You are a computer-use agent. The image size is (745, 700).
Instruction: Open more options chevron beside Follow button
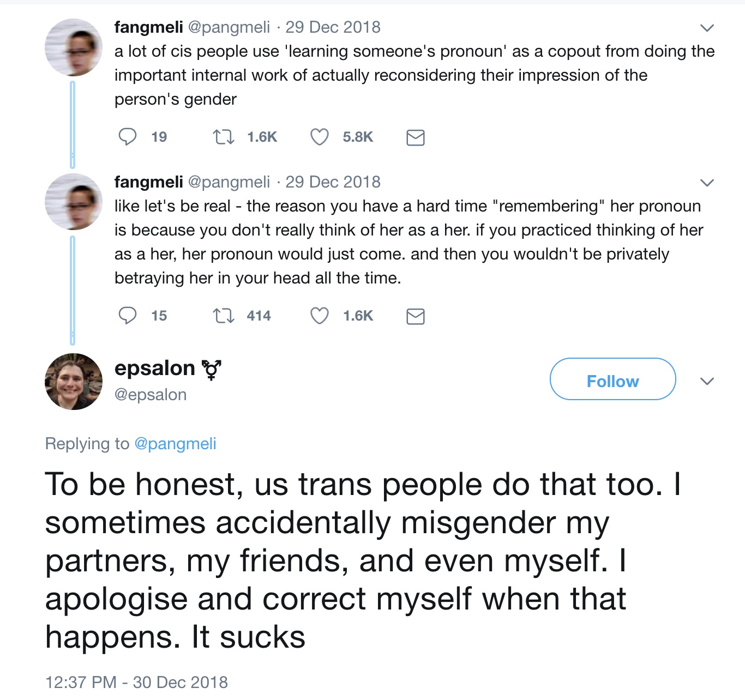[707, 381]
